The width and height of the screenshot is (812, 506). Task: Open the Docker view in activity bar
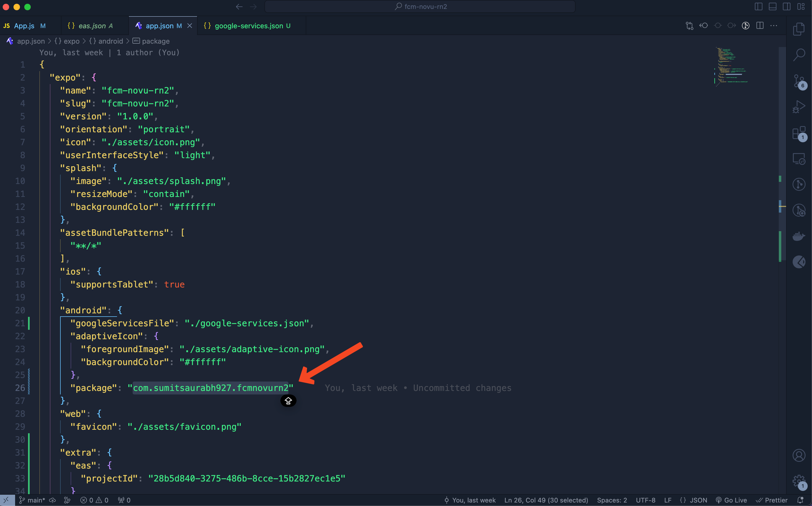tap(799, 236)
